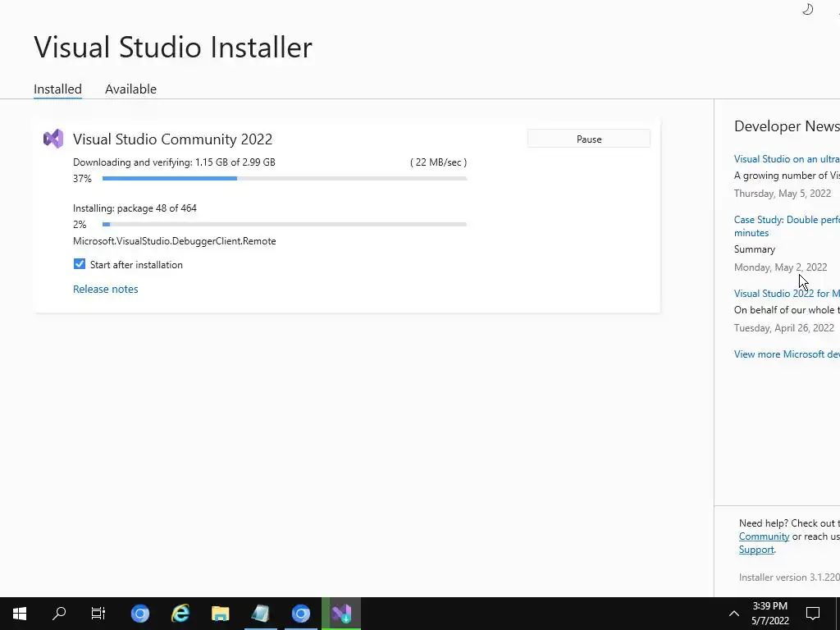The width and height of the screenshot is (840, 630).
Task: Click the Visual Studio Community 2022 title
Action: (172, 139)
